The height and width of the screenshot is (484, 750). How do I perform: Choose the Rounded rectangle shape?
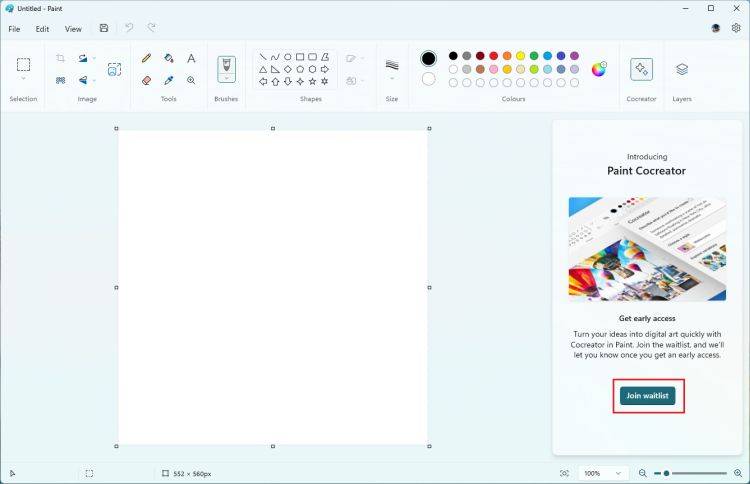pos(312,57)
